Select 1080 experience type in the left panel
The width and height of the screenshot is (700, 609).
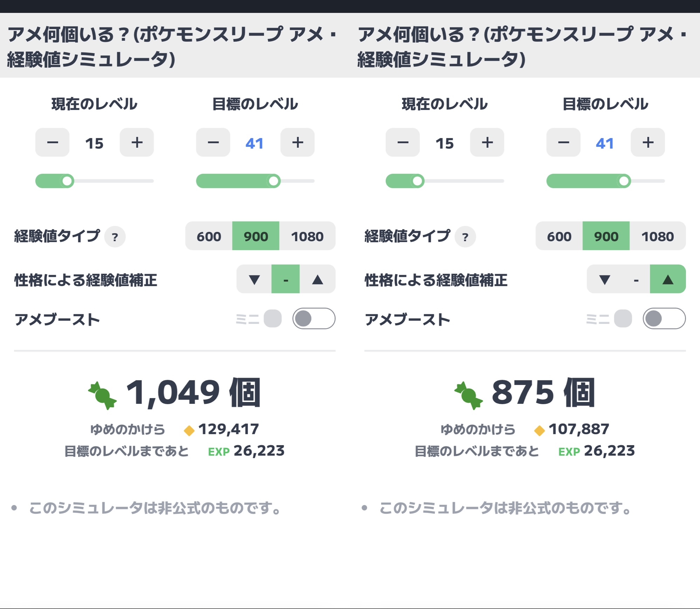click(x=307, y=236)
